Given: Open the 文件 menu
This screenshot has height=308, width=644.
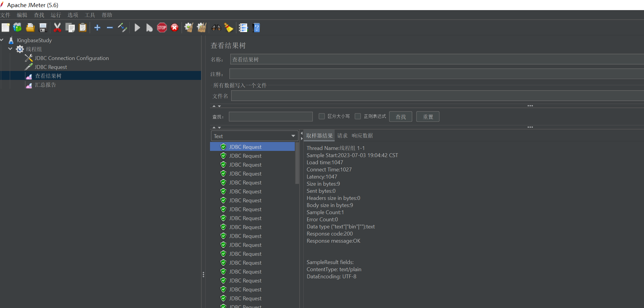Looking at the screenshot, I should coord(5,15).
